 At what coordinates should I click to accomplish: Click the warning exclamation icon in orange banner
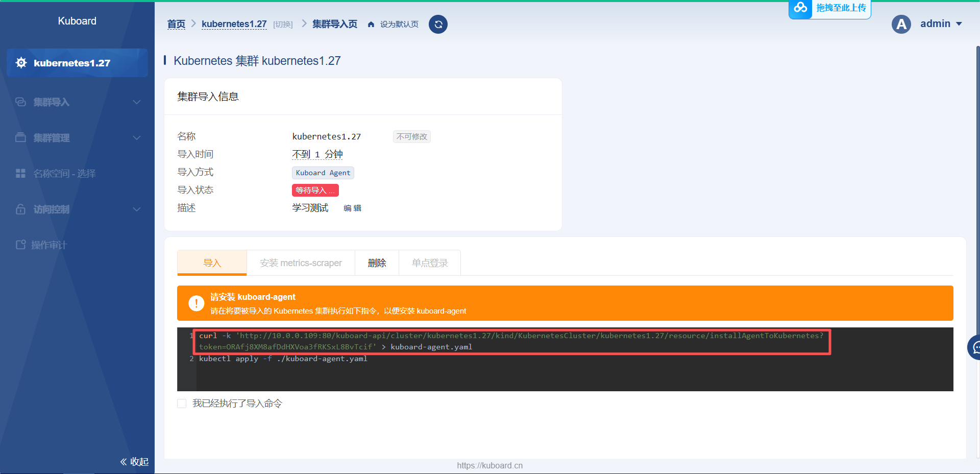pyautogui.click(x=196, y=303)
